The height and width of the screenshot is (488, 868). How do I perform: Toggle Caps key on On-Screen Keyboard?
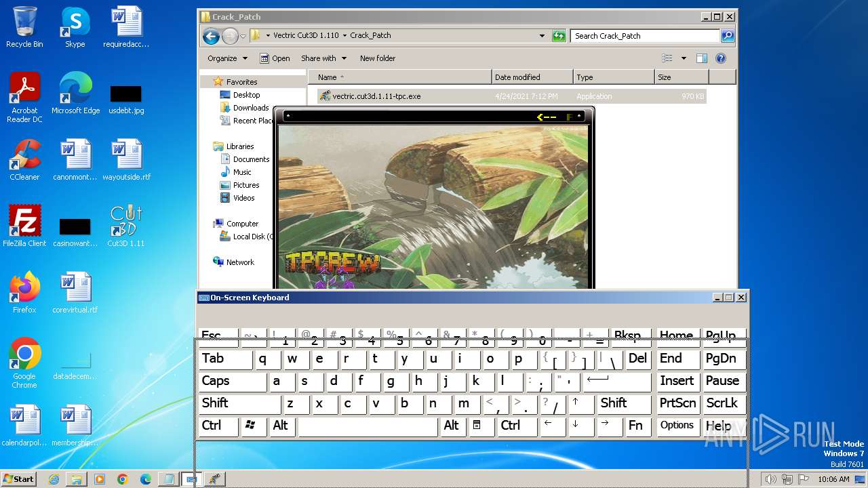(x=233, y=382)
